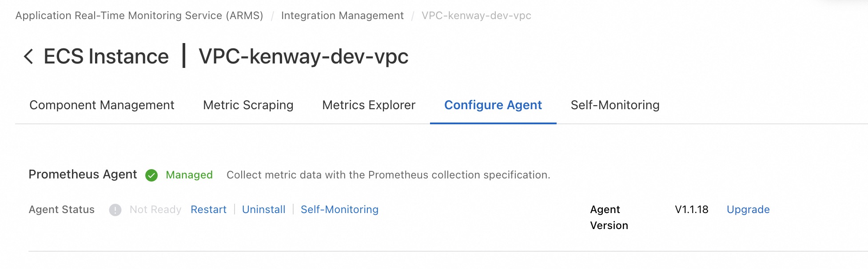Click the Prometheus Agent heading
Image resolution: width=868 pixels, height=269 pixels.
(x=83, y=174)
